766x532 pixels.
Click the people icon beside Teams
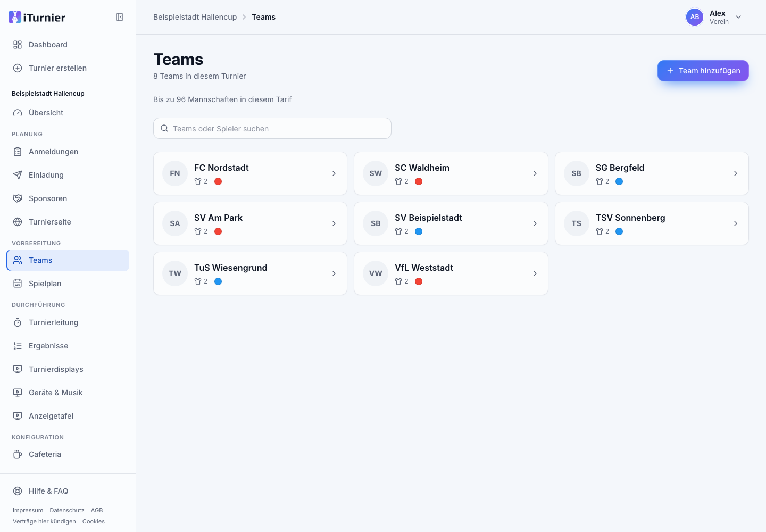(18, 260)
